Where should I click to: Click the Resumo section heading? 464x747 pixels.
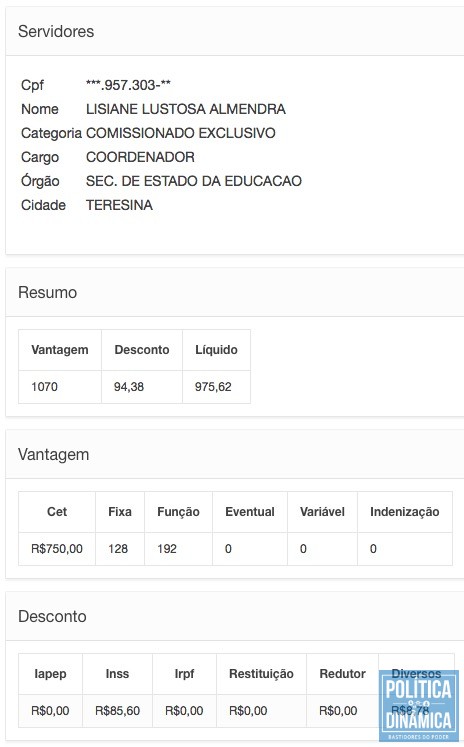point(47,292)
